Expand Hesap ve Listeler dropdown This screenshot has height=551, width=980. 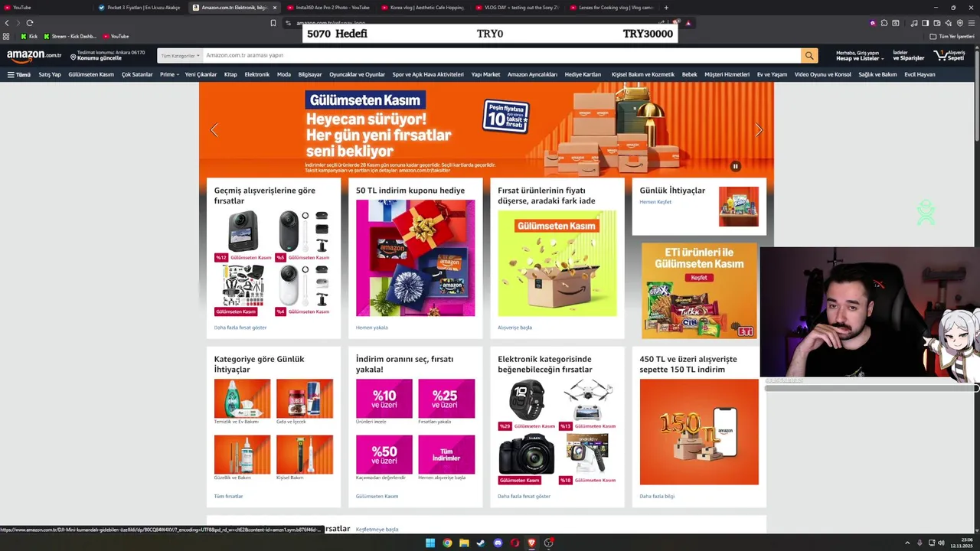(x=859, y=56)
